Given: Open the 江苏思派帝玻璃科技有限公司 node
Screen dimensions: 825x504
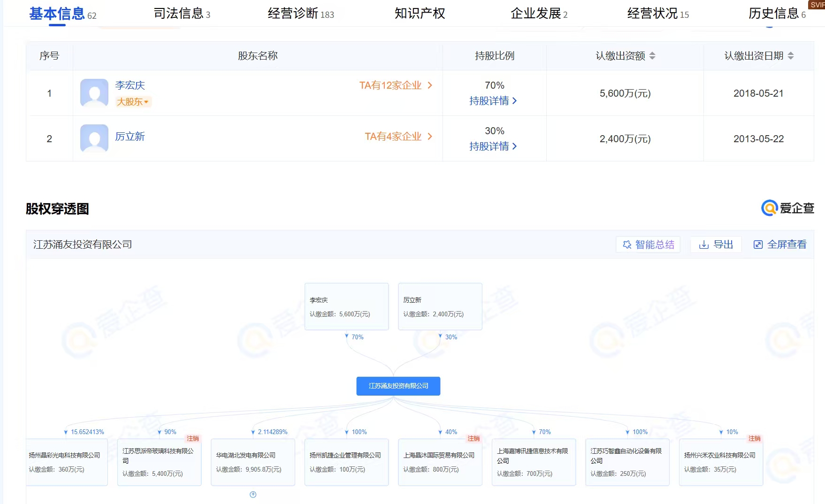Looking at the screenshot, I should click(x=160, y=462).
